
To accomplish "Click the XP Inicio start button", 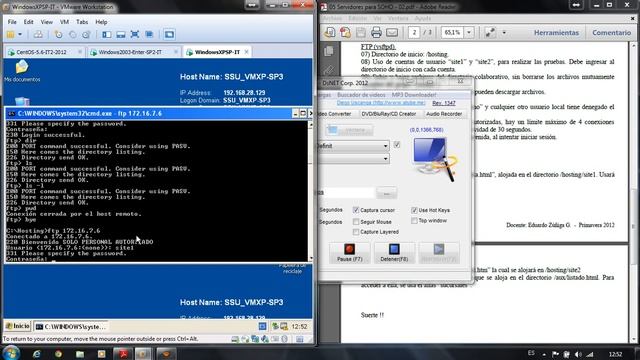I will point(18,326).
